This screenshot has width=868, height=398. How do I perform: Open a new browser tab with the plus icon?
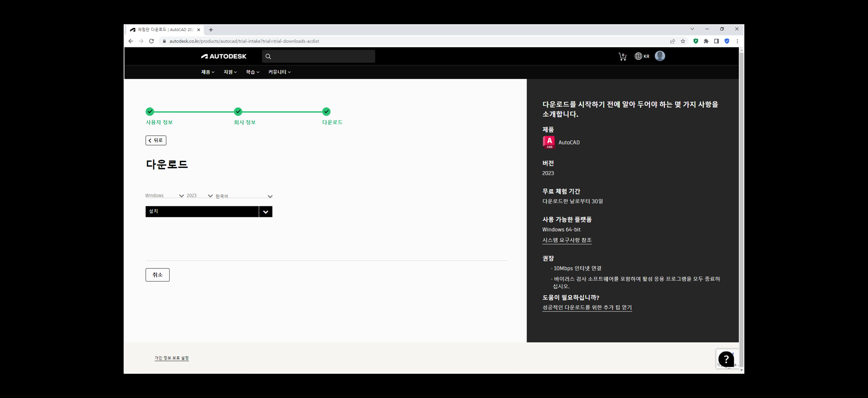point(211,30)
